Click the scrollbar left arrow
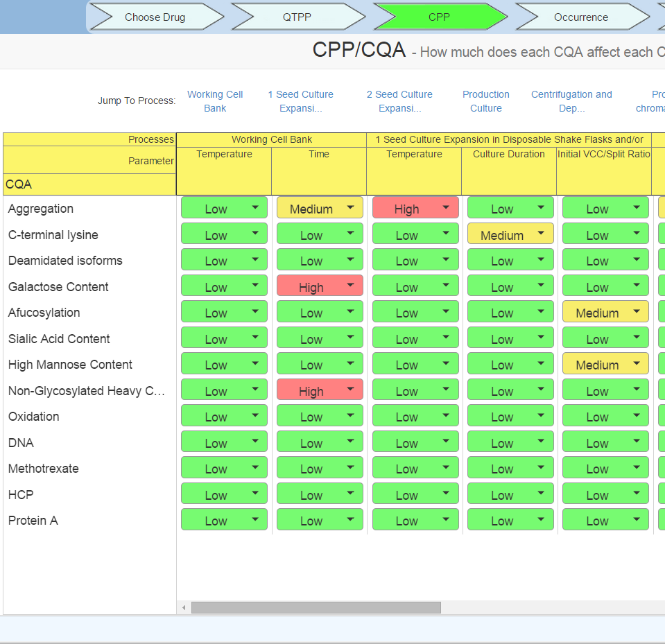The width and height of the screenshot is (665, 644). 184,608
